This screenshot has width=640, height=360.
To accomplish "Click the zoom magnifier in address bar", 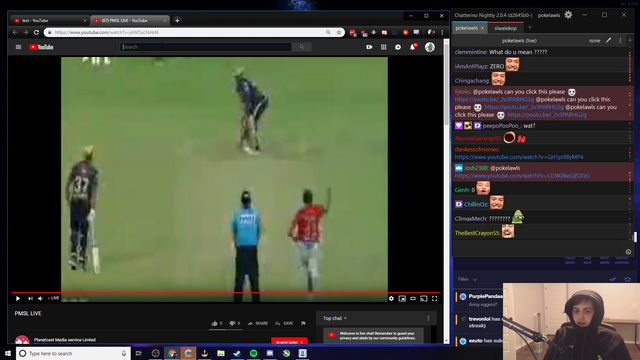I will [328, 32].
